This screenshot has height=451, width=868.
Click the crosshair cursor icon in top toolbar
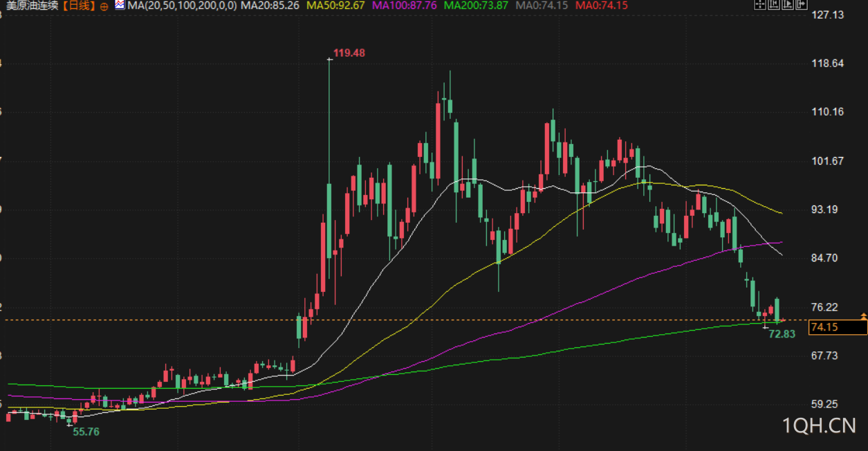point(760,4)
